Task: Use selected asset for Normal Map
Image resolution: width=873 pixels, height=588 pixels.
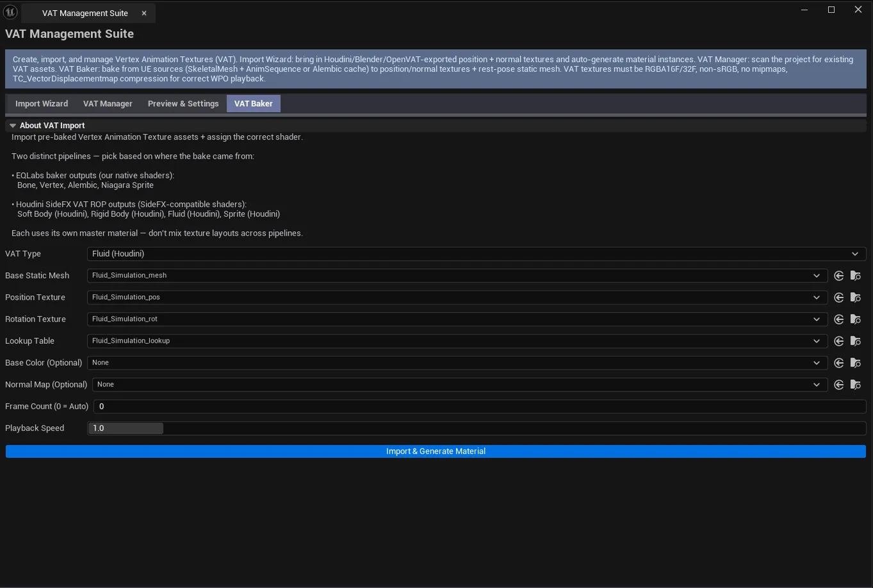Action: click(838, 384)
